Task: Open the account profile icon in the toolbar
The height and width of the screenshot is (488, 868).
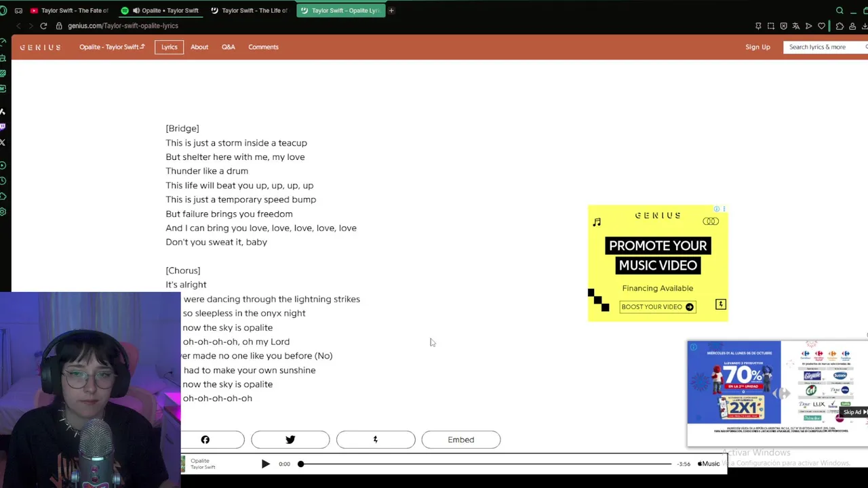Action: 852,26
